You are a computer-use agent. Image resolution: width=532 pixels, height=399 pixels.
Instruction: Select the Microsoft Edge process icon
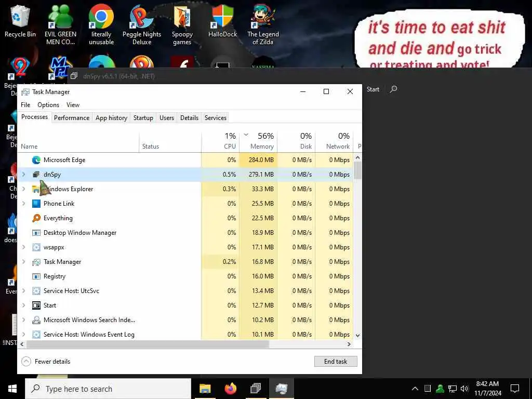click(36, 160)
